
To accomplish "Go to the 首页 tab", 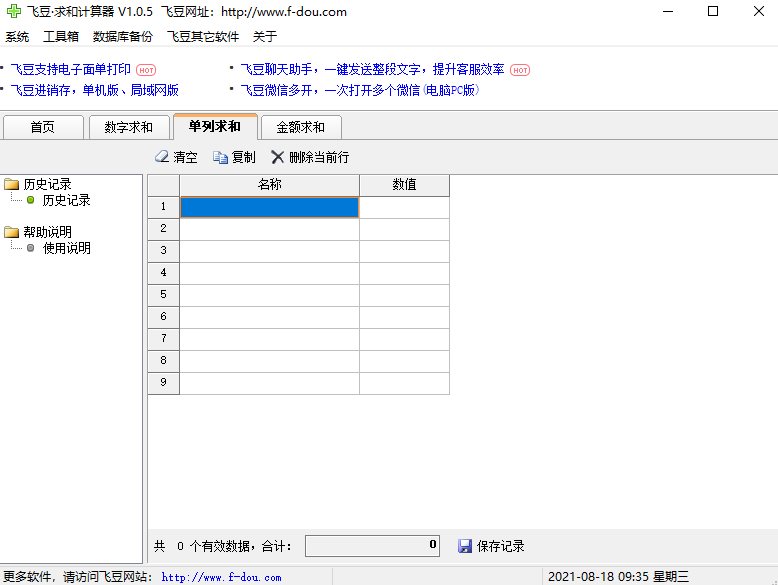I will (42, 127).
